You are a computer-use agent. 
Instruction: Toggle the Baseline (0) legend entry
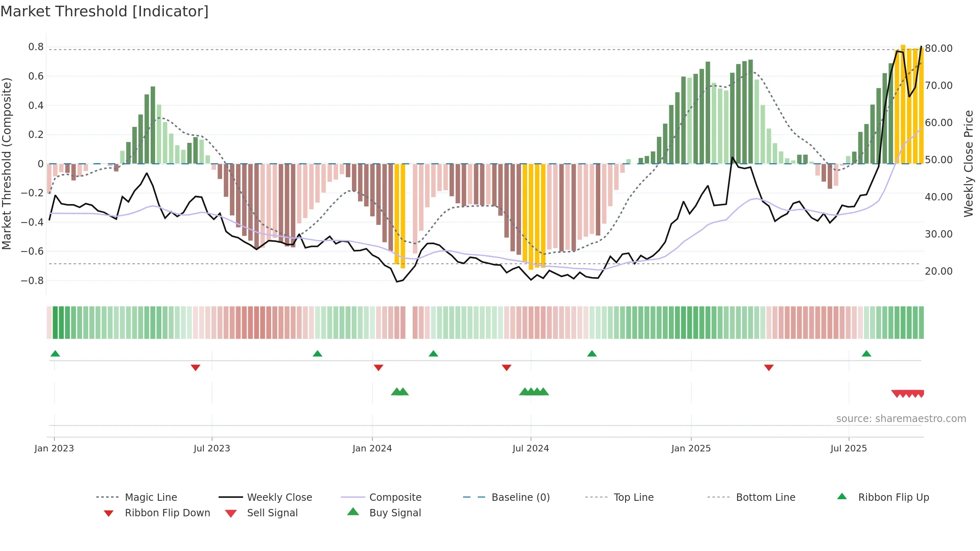pos(506,497)
